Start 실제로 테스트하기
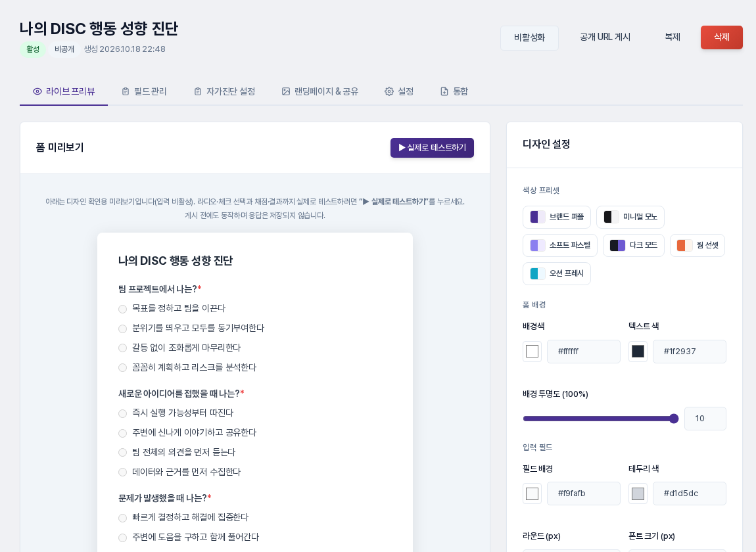 [x=432, y=147]
